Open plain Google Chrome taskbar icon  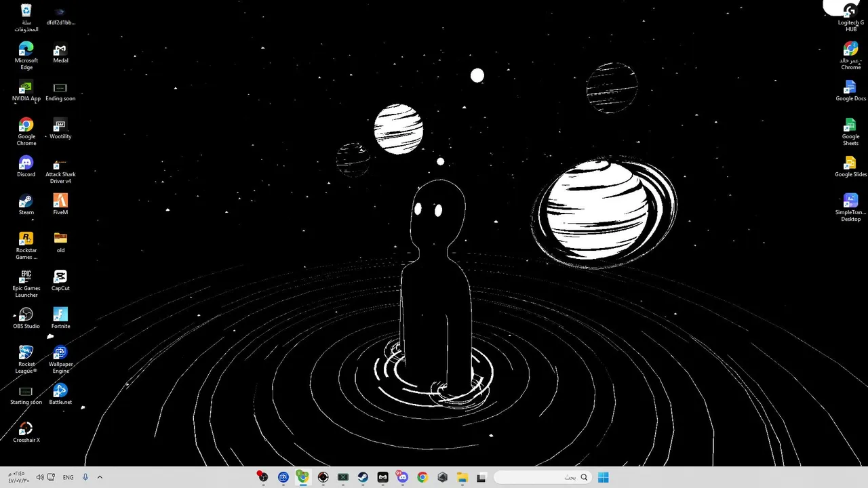click(x=422, y=477)
